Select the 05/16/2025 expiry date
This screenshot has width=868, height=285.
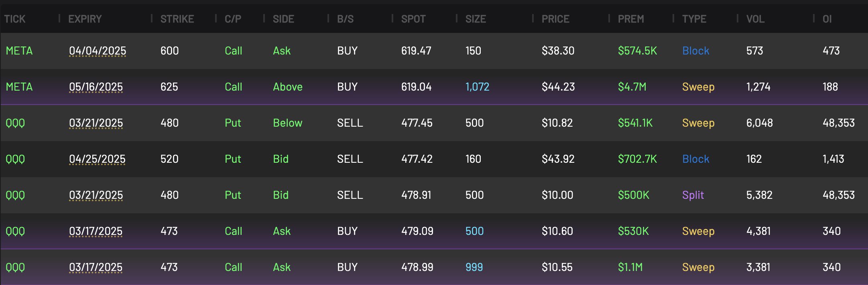(x=96, y=87)
